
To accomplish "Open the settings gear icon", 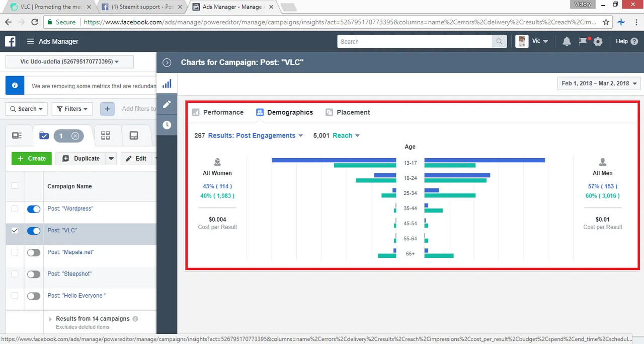I will click(598, 42).
